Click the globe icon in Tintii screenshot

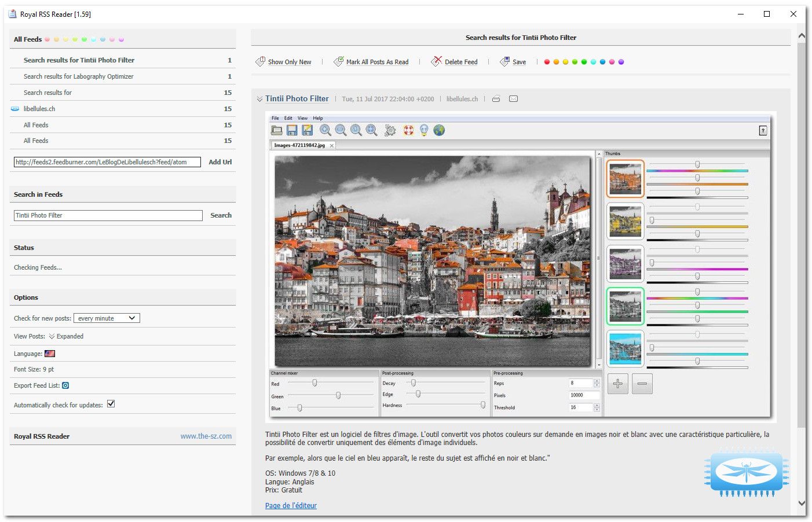pyautogui.click(x=440, y=131)
